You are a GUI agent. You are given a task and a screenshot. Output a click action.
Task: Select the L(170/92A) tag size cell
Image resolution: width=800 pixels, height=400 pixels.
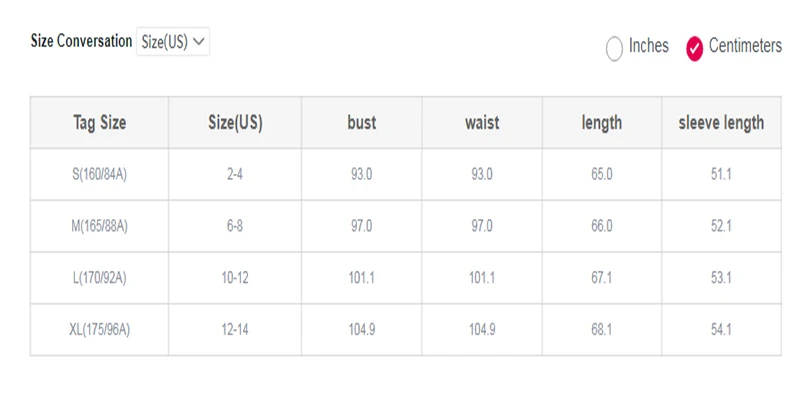pos(99,278)
